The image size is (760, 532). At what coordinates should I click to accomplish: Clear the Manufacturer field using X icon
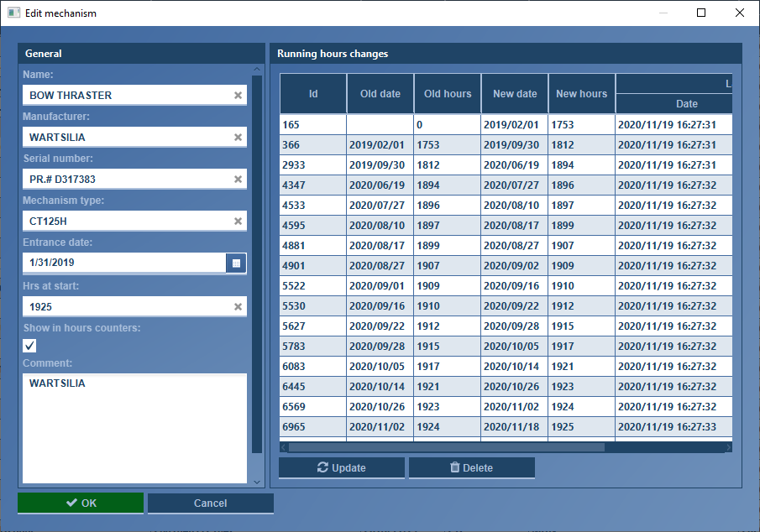[238, 138]
